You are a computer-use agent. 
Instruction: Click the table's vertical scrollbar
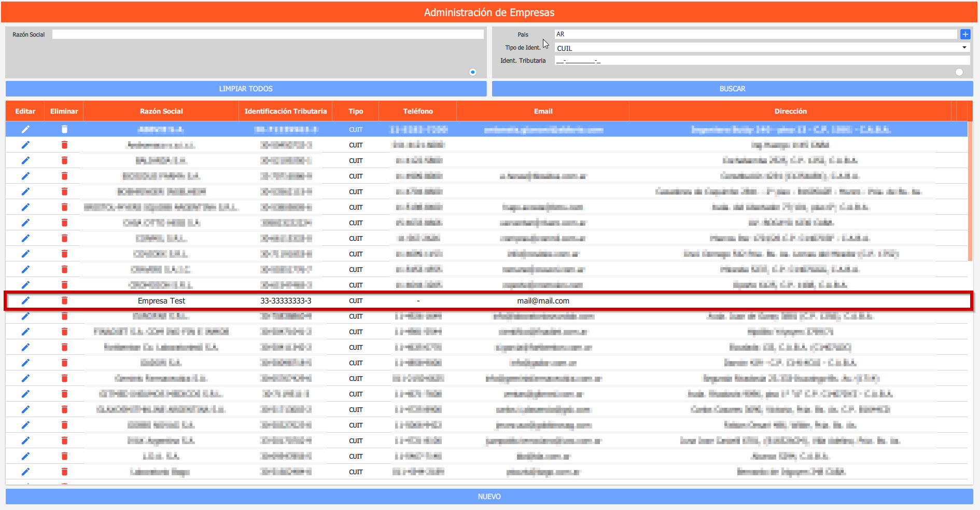(x=970, y=192)
